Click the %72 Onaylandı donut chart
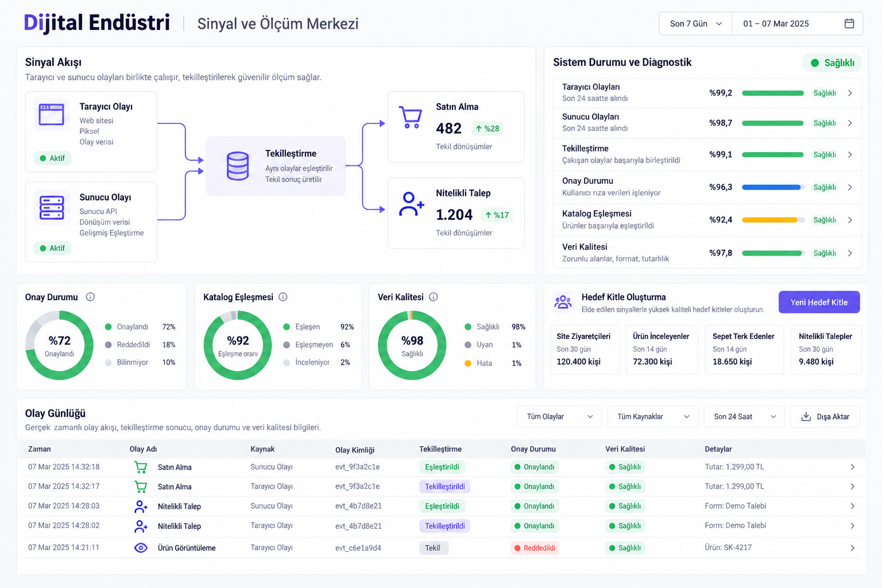This screenshot has height=588, width=882. coord(60,345)
